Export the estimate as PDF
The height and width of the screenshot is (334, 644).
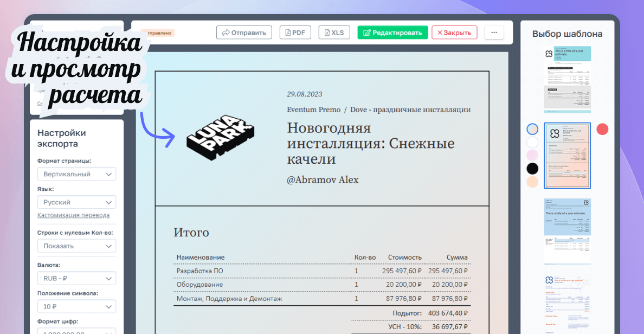295,33
